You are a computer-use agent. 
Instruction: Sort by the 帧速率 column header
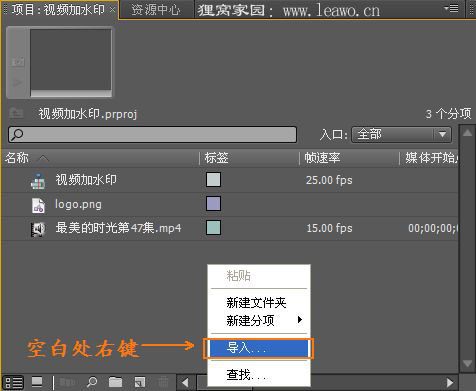[323, 158]
